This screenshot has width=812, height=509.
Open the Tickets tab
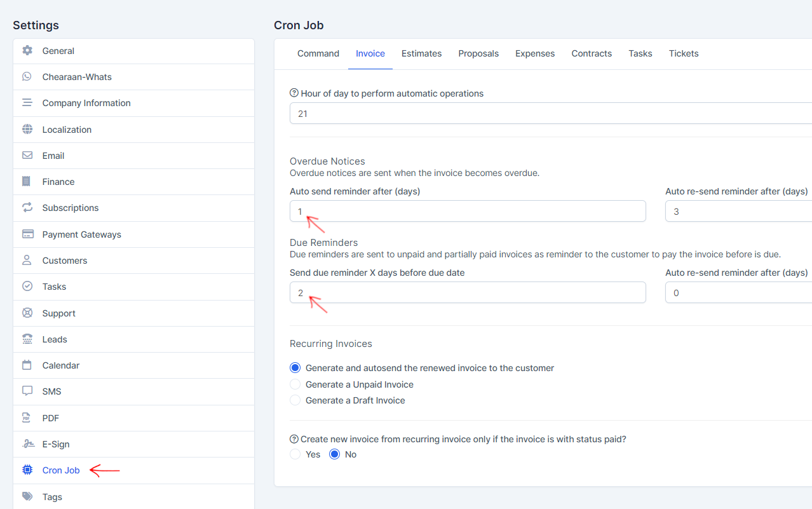point(684,53)
